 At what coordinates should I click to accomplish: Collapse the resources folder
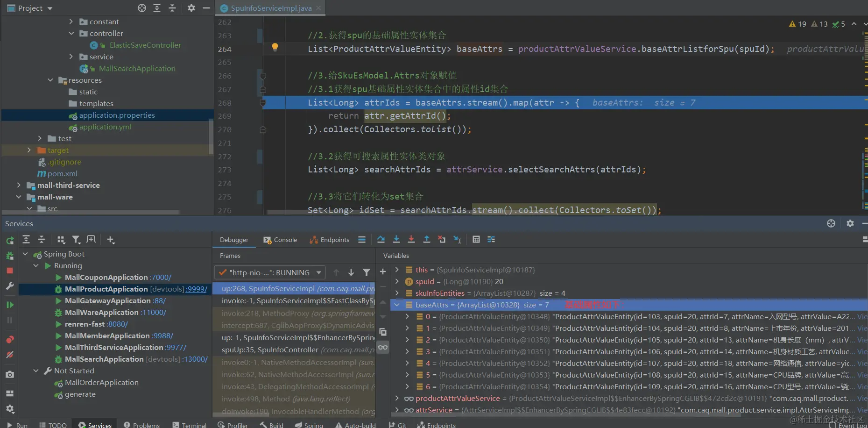(50, 80)
